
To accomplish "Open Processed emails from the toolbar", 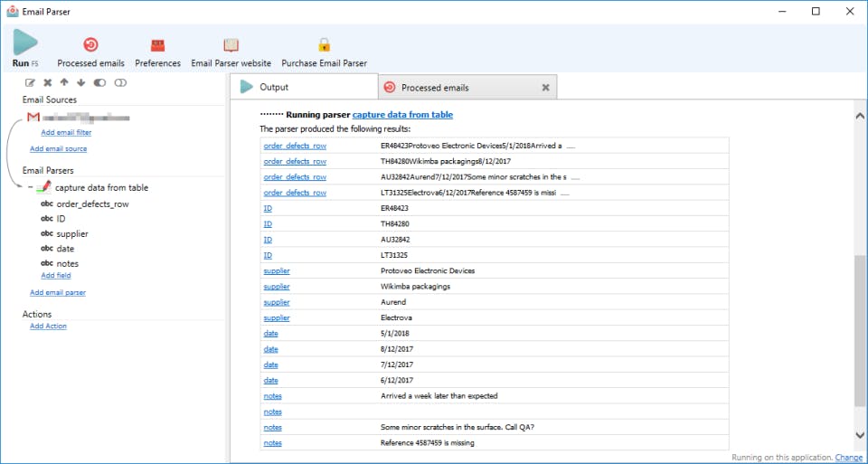I will tap(90, 52).
